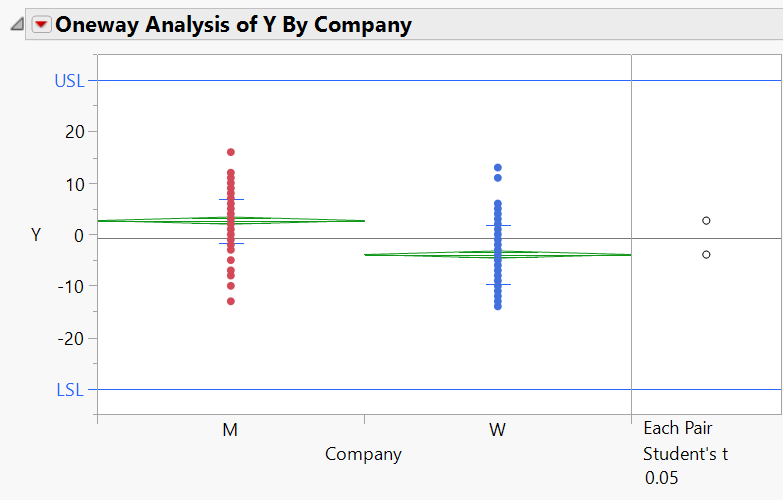
Task: Select the highest red point for M
Action: pyautogui.click(x=231, y=152)
